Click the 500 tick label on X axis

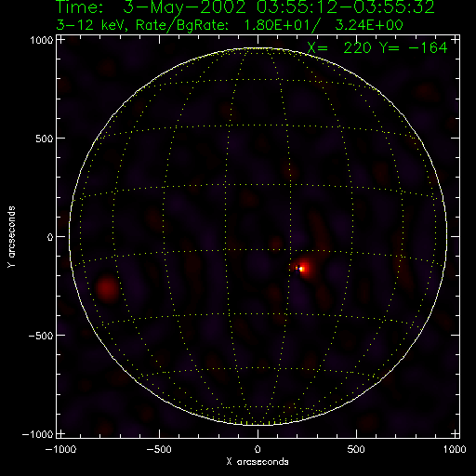point(356,449)
